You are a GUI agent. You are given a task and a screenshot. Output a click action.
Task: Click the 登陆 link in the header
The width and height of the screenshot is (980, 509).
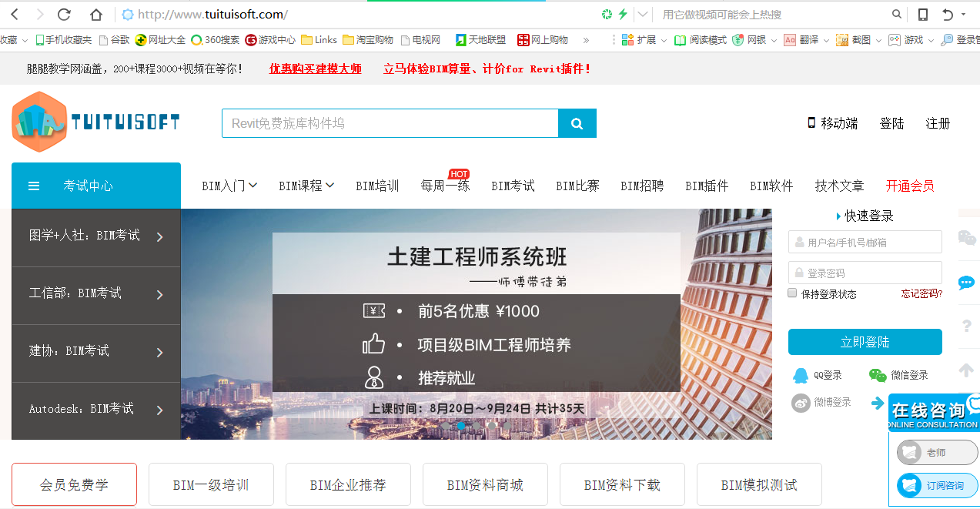click(891, 123)
